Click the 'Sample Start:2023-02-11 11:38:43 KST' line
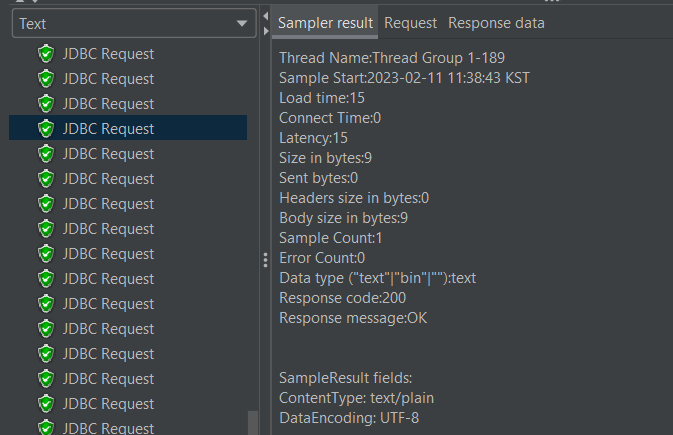Image resolution: width=673 pixels, height=435 pixels. [404, 78]
